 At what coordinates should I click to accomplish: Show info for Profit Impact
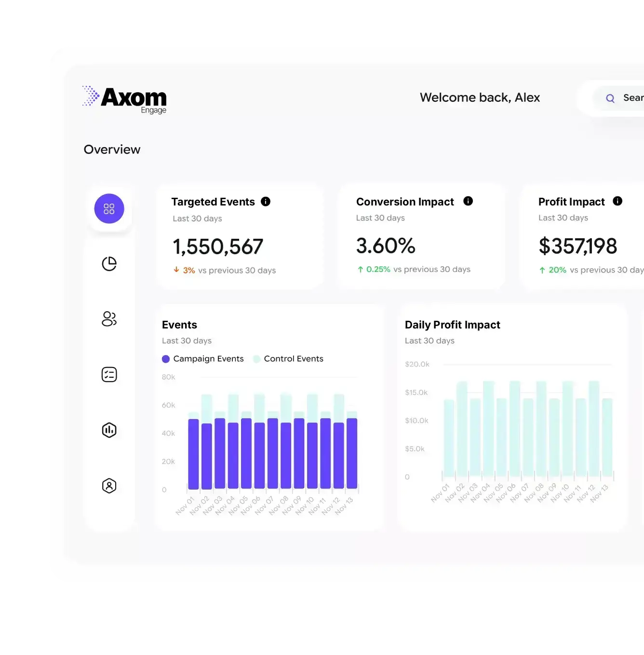tap(617, 201)
